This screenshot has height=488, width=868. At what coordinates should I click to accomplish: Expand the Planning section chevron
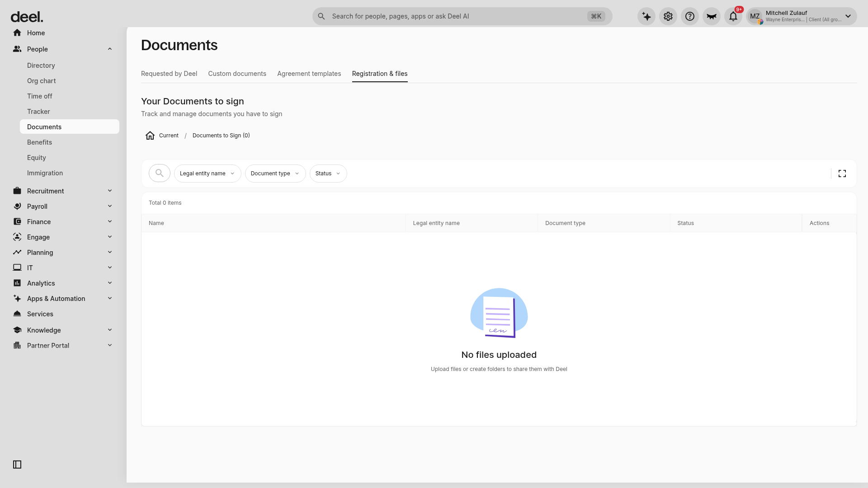click(x=110, y=253)
